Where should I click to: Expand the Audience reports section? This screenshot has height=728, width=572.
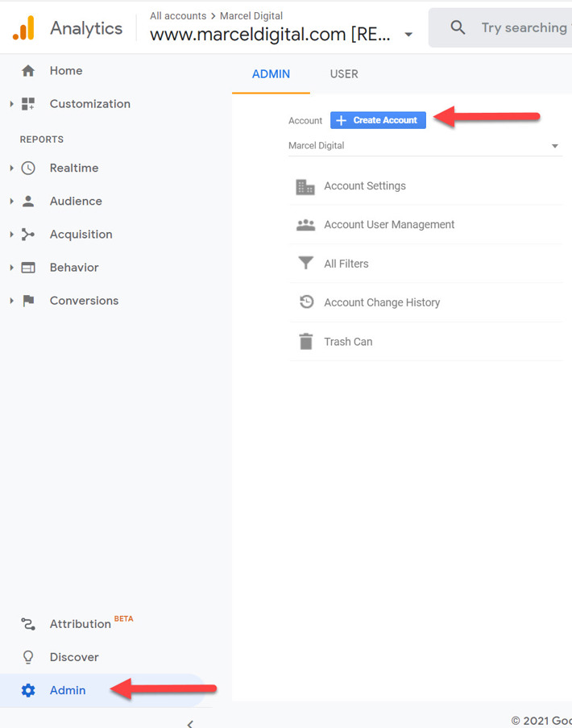(12, 202)
